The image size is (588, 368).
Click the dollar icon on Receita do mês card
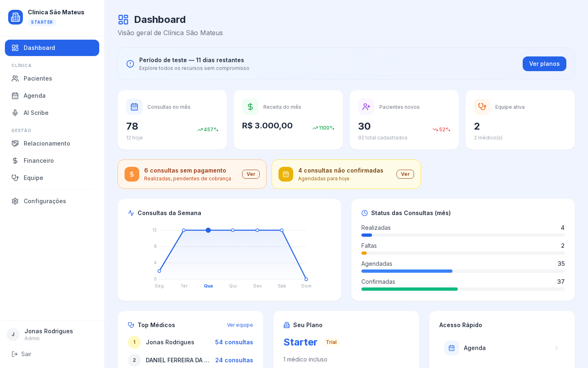click(250, 107)
